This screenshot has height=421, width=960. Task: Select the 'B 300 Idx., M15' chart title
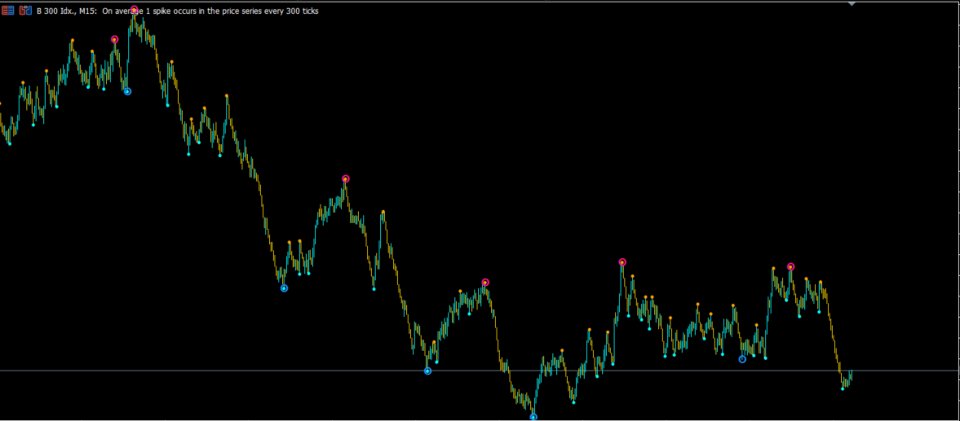(x=66, y=11)
